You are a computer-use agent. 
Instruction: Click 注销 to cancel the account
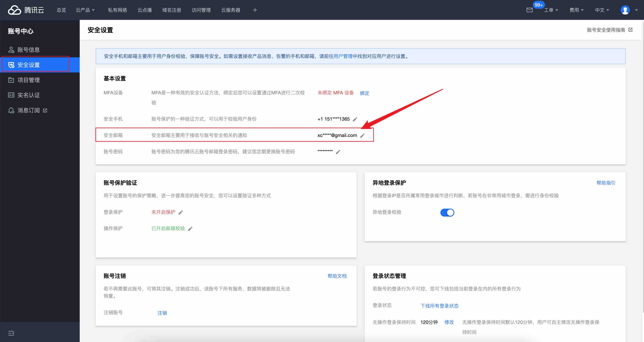[x=162, y=313]
